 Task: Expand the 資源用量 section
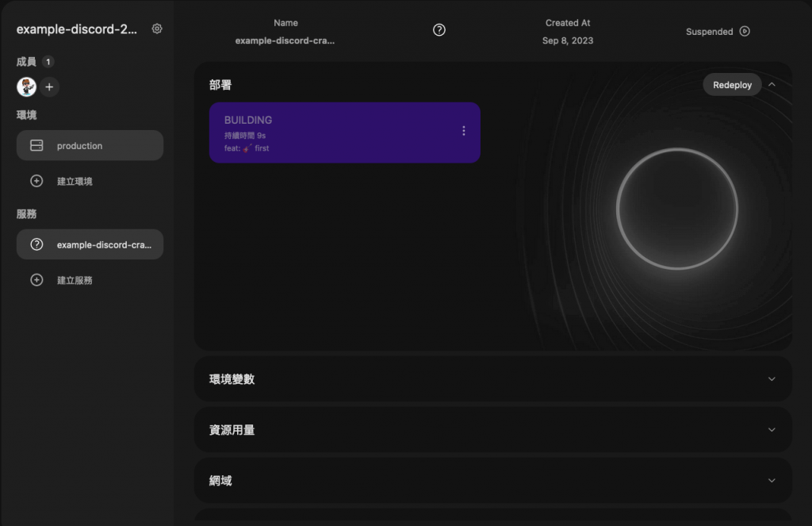pyautogui.click(x=492, y=430)
